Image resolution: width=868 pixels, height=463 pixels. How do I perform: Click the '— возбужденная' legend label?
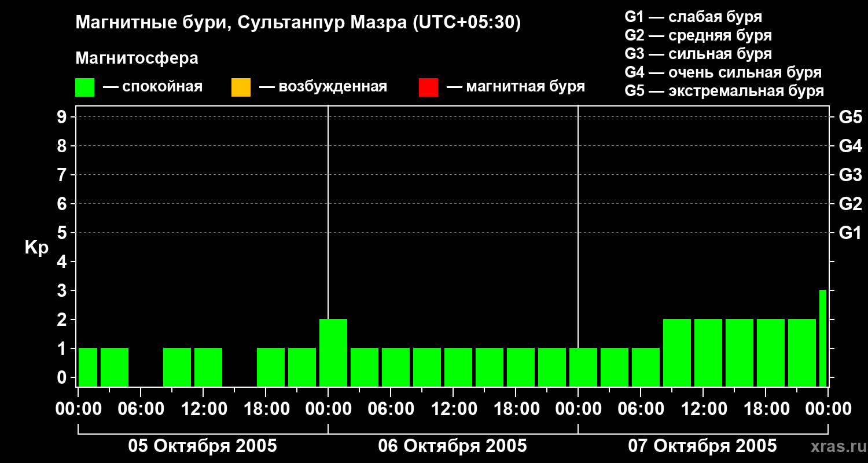pos(323,87)
